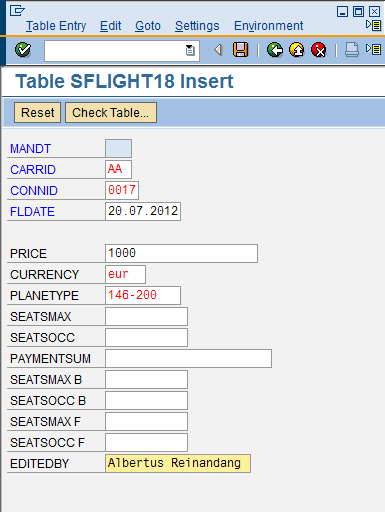Screen dimensions: 385x512
Task: Save the table entry with the floppy disk icon
Action: tap(240, 50)
